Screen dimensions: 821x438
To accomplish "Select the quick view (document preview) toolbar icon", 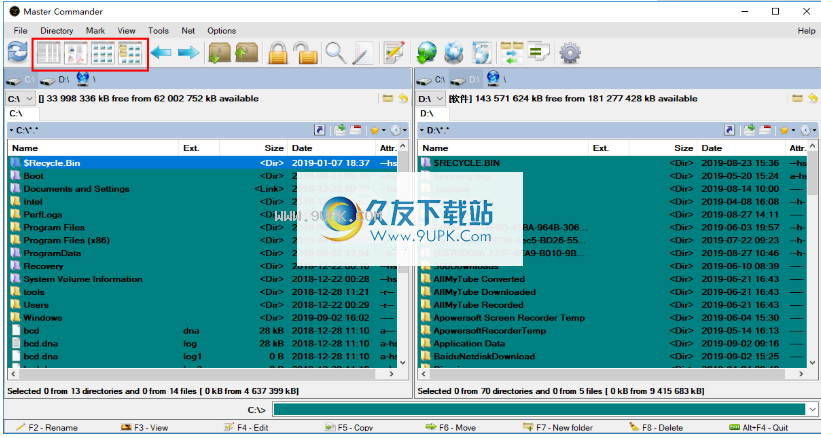I will pyautogui.click(x=76, y=53).
